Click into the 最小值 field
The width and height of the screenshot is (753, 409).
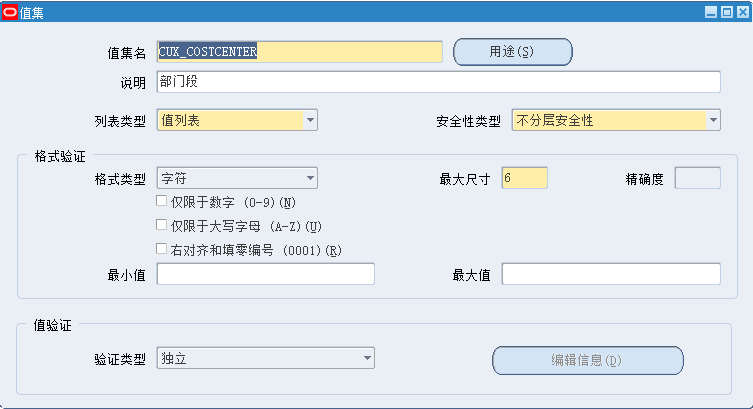(x=265, y=274)
